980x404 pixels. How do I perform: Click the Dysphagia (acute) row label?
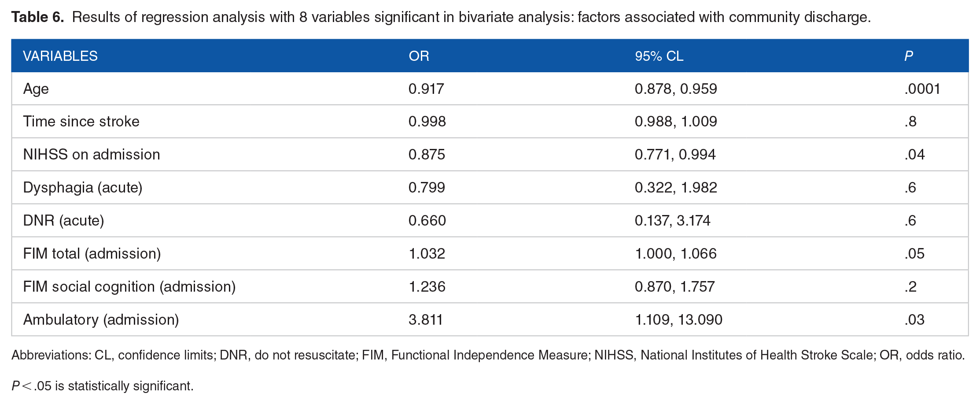pyautogui.click(x=83, y=188)
